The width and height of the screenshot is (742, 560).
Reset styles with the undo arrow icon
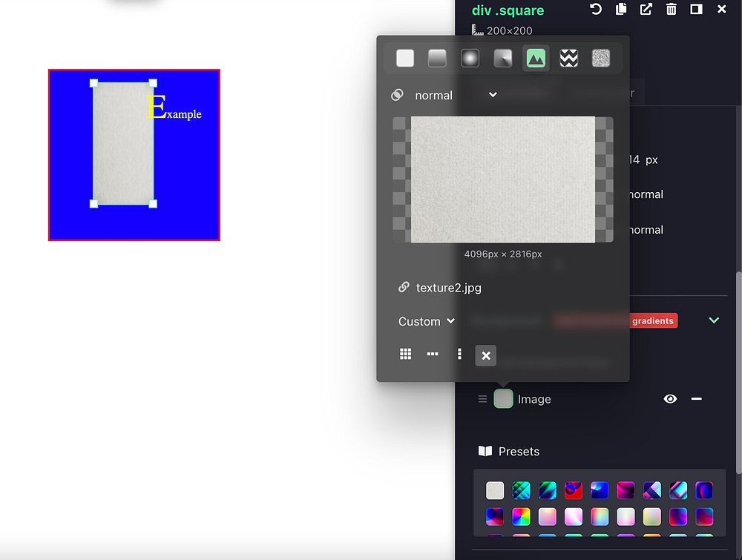tap(596, 9)
